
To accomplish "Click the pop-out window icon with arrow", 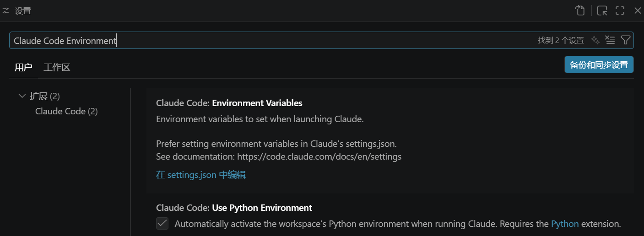I will click(602, 11).
